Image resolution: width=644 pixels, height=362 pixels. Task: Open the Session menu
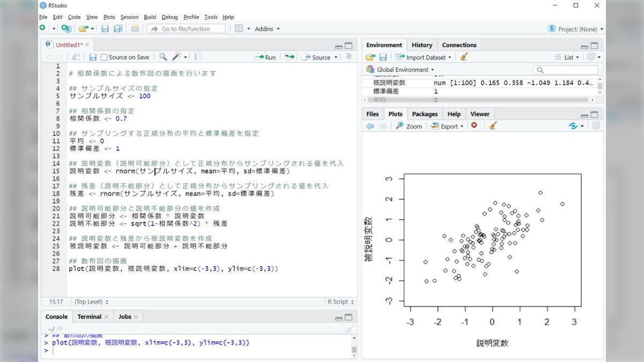pos(129,17)
